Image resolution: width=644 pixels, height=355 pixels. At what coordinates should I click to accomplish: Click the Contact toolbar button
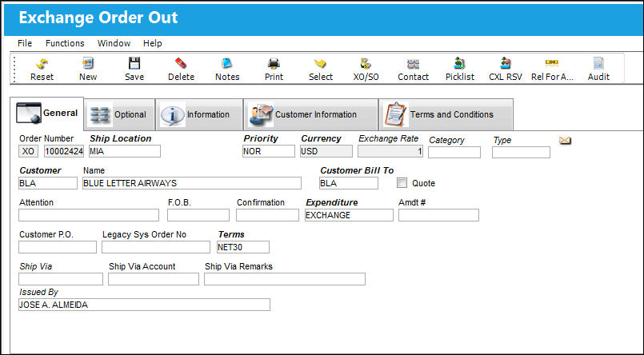point(413,69)
